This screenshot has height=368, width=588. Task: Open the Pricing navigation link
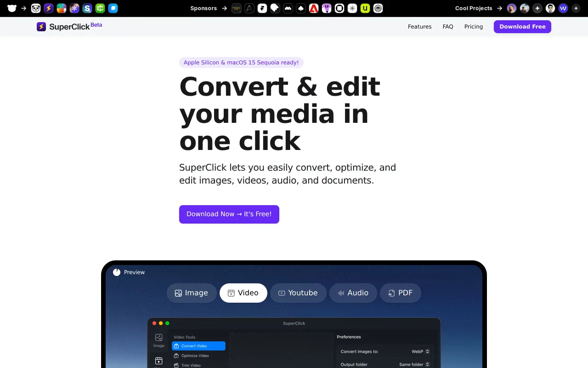[474, 27]
